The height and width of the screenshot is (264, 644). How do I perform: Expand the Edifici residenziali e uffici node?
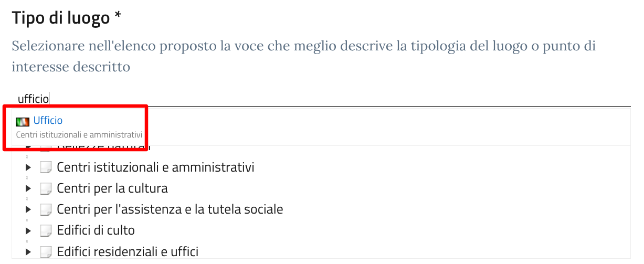tap(28, 251)
